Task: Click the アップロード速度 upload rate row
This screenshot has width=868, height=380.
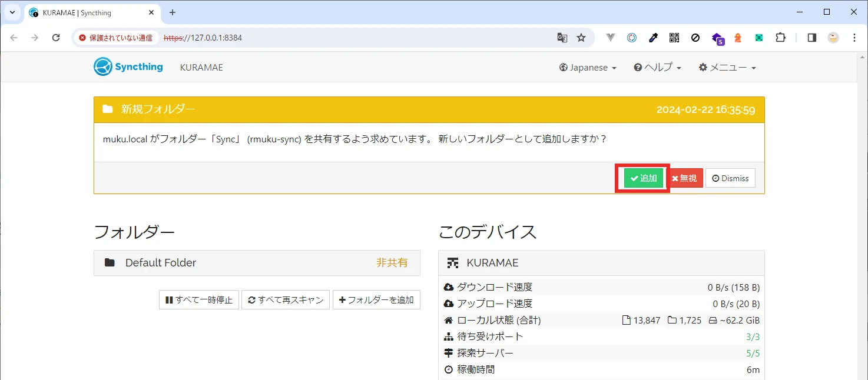Action: 601,304
